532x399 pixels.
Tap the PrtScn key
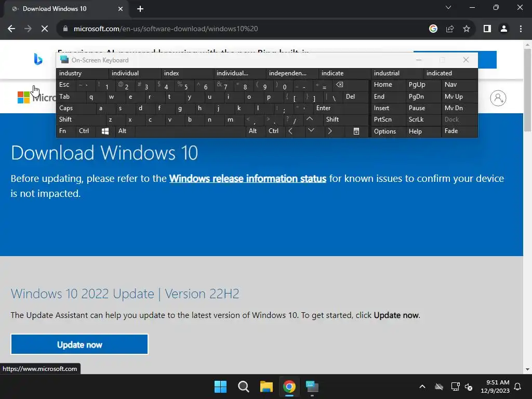point(388,119)
